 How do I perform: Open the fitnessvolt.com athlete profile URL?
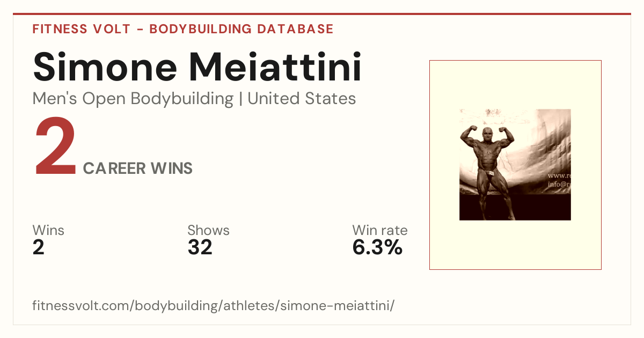pyautogui.click(x=214, y=306)
